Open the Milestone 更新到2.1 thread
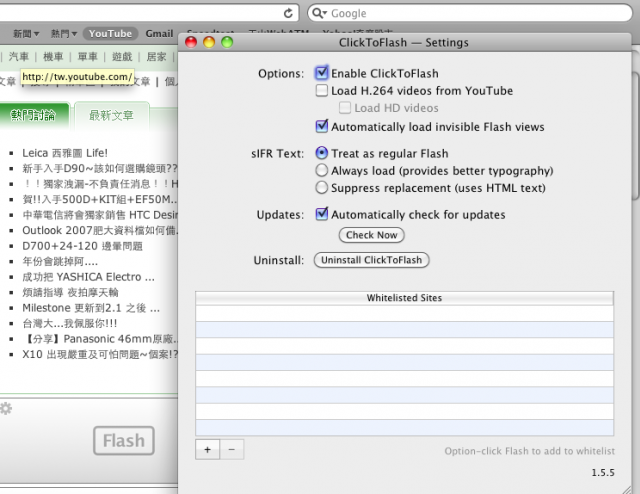Viewport: 640px width, 494px height. pyautogui.click(x=91, y=308)
